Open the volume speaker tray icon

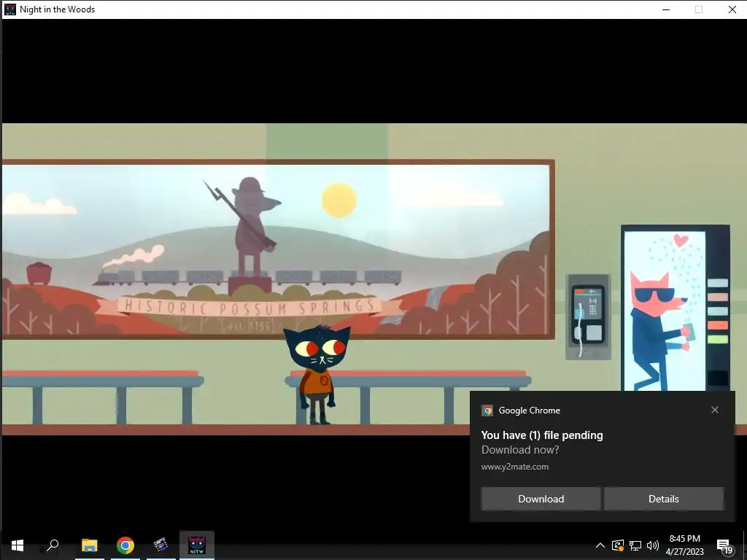(653, 545)
